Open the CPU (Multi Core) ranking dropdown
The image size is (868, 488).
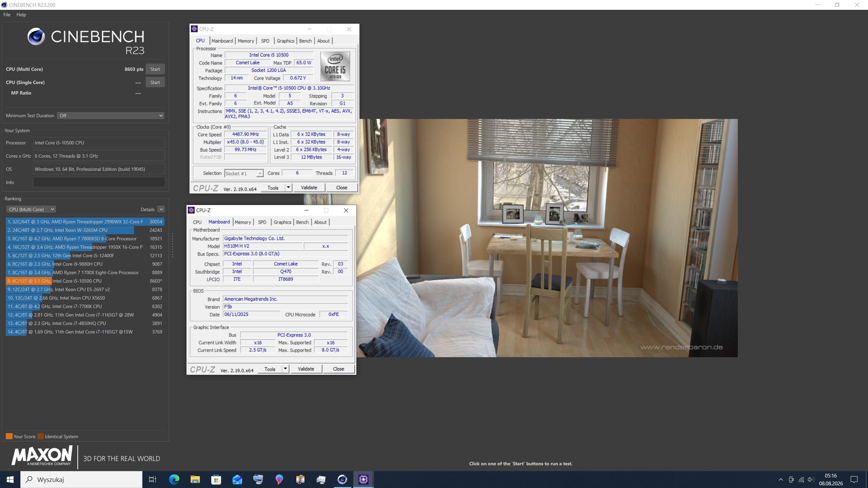click(31, 209)
